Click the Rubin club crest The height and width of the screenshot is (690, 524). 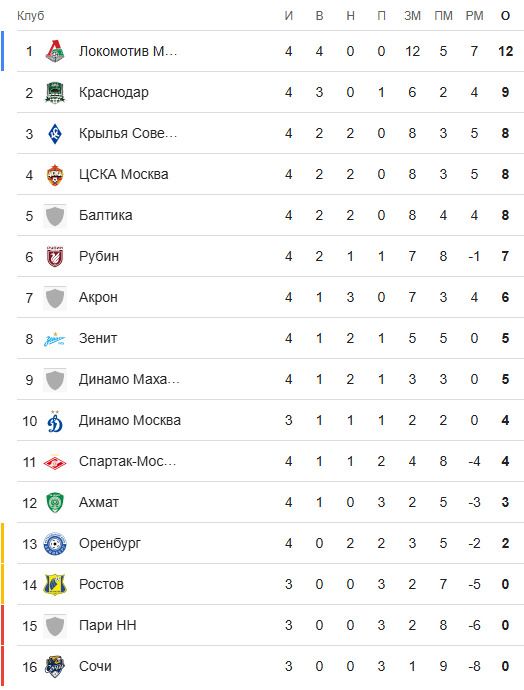pos(55,257)
